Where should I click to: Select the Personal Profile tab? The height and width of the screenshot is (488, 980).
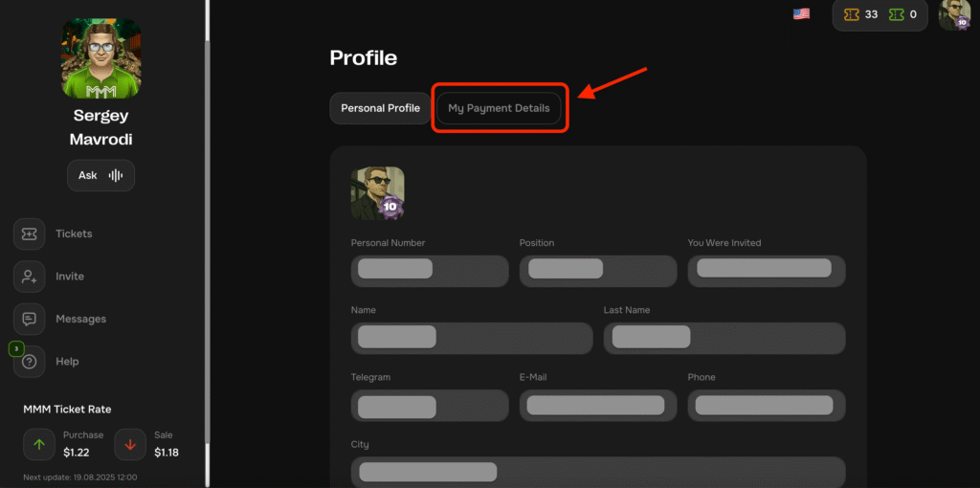pos(380,108)
